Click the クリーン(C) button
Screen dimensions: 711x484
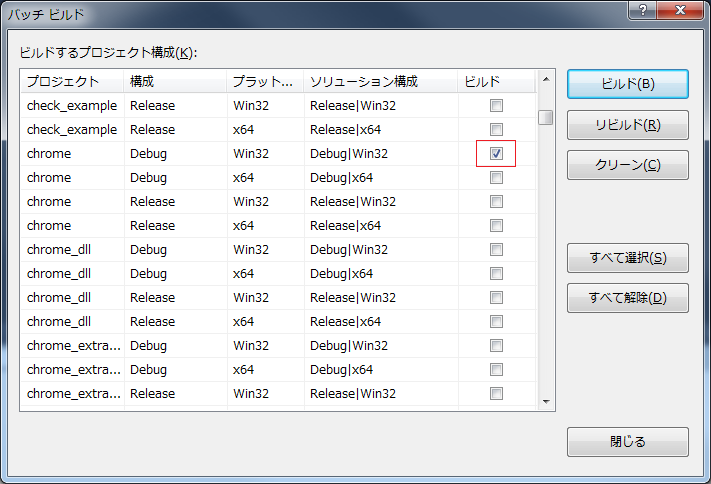point(628,165)
